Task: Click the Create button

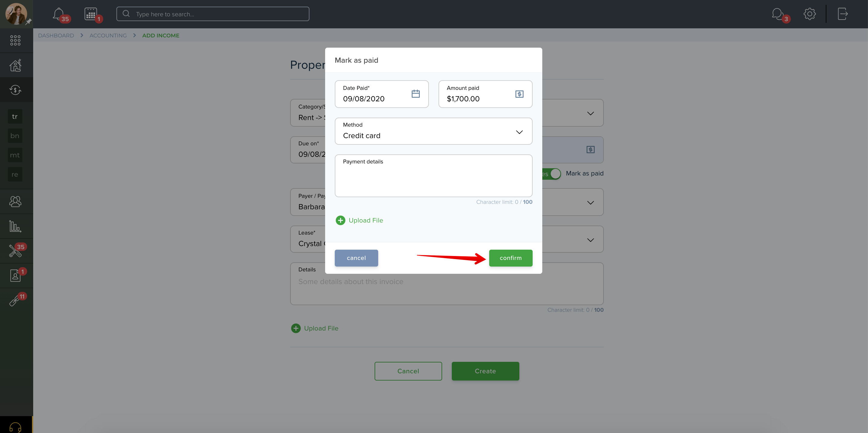Action: pos(485,371)
